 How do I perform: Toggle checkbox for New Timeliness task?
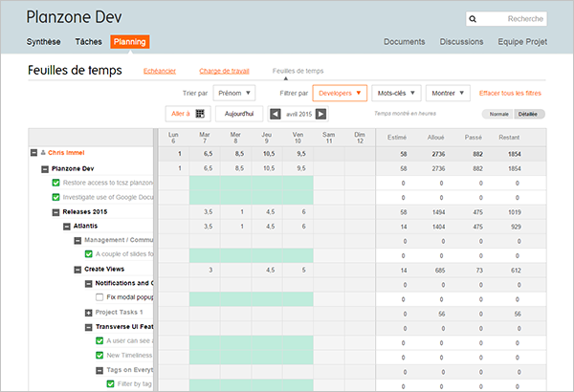click(x=99, y=355)
